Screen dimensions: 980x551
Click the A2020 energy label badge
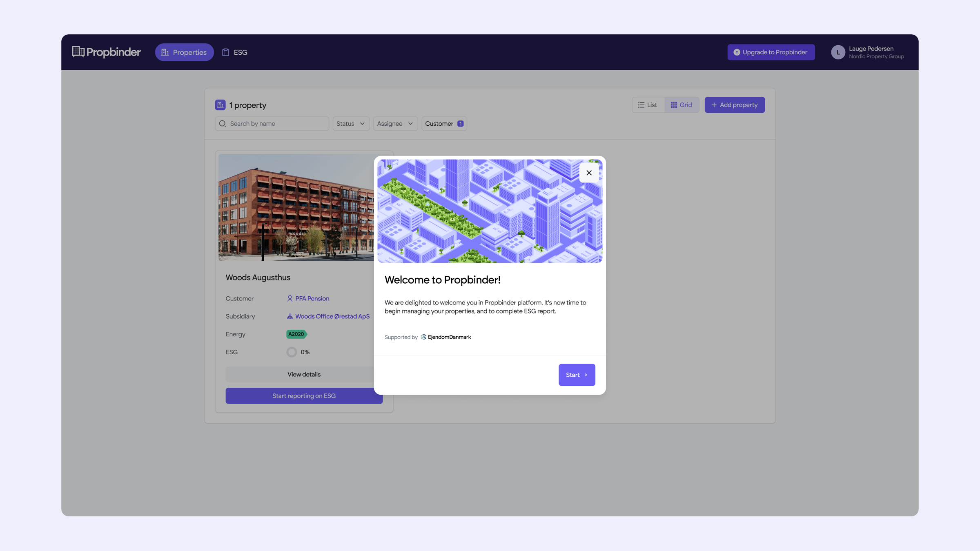296,334
